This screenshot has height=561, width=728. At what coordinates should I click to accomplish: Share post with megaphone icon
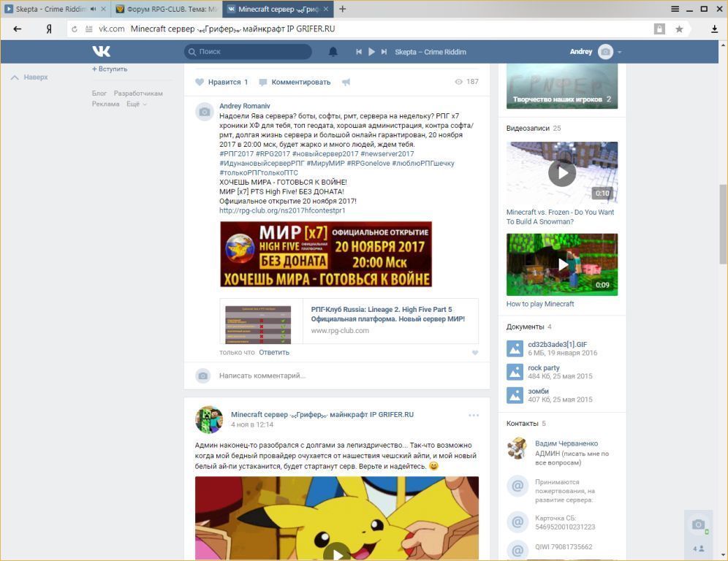click(x=346, y=82)
